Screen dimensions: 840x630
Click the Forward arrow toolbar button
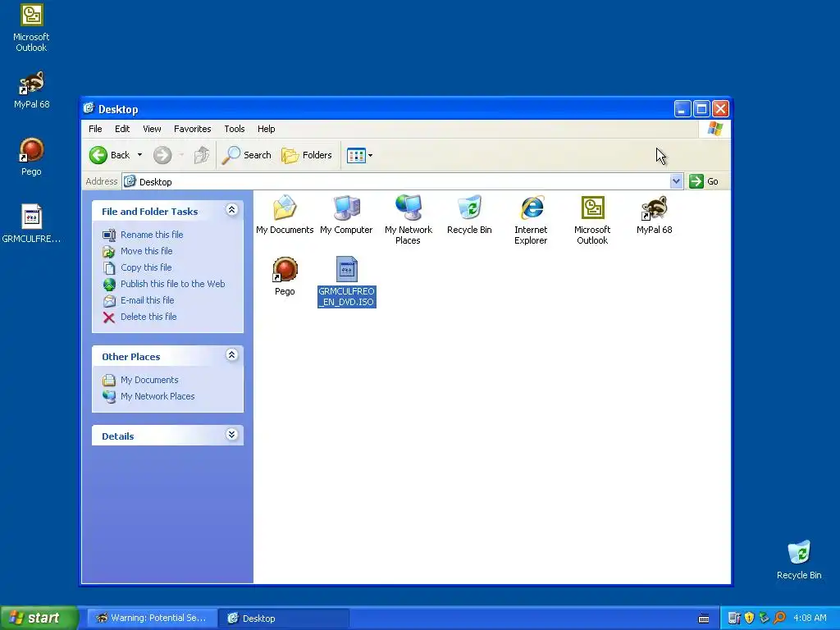[162, 155]
